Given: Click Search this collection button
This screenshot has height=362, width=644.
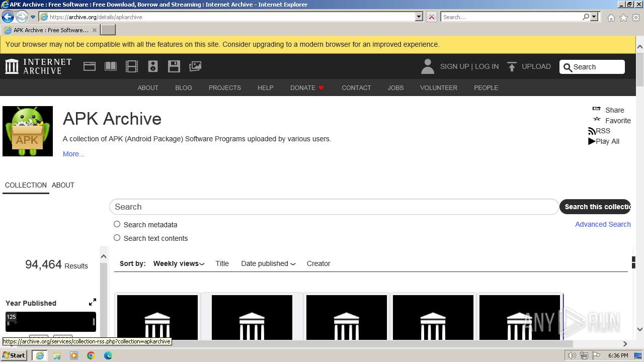Looking at the screenshot, I should pyautogui.click(x=595, y=207).
